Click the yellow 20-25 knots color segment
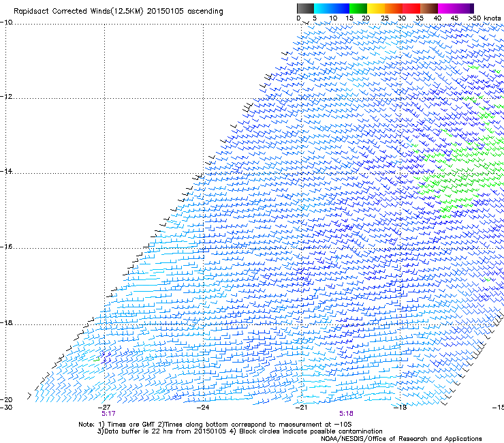 tap(376, 8)
